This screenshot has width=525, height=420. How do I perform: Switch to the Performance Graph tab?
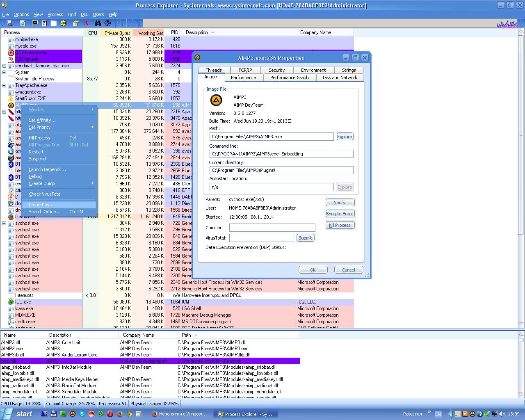(289, 78)
